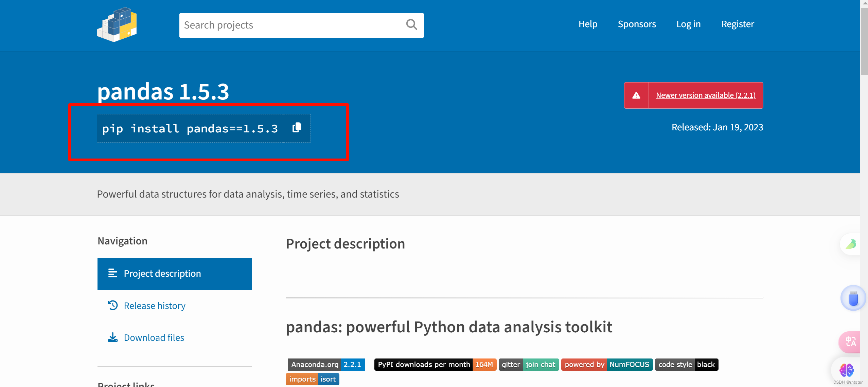The width and height of the screenshot is (868, 387).
Task: Open the Release history tab
Action: tap(154, 306)
